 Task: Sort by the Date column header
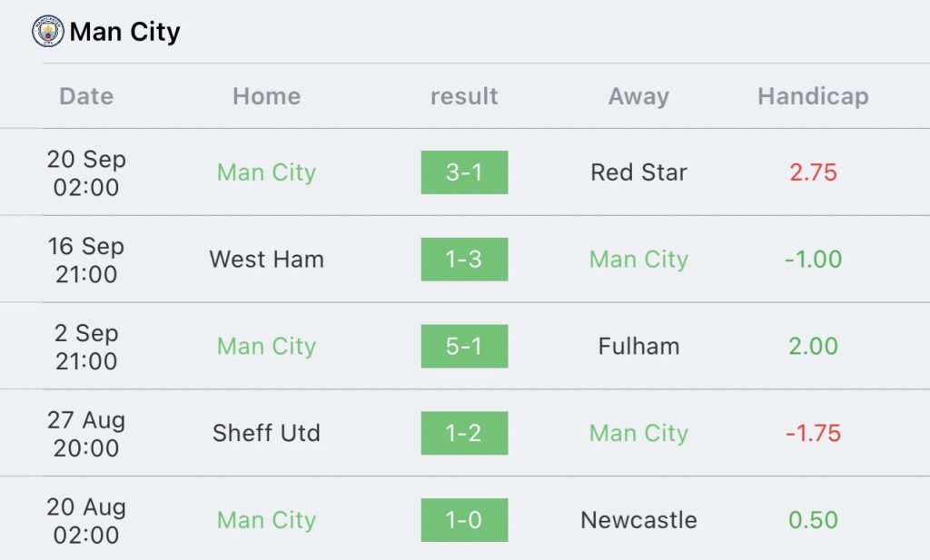pyautogui.click(x=86, y=96)
